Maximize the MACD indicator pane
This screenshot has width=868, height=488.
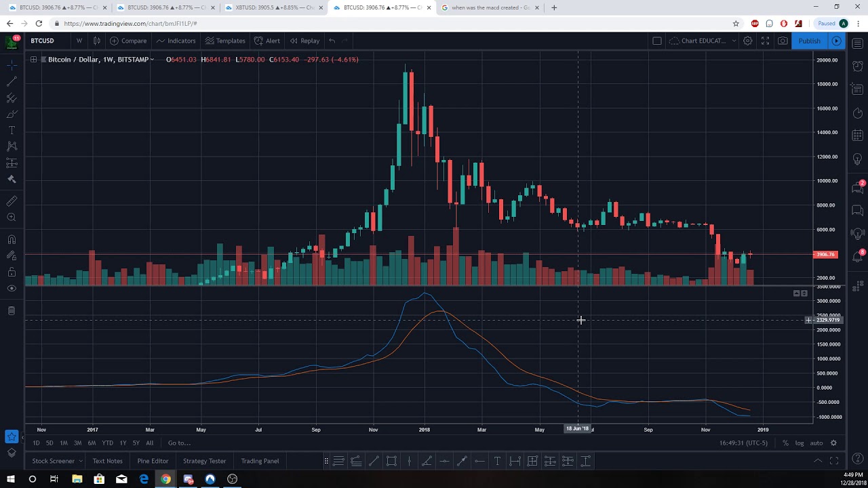pos(804,293)
